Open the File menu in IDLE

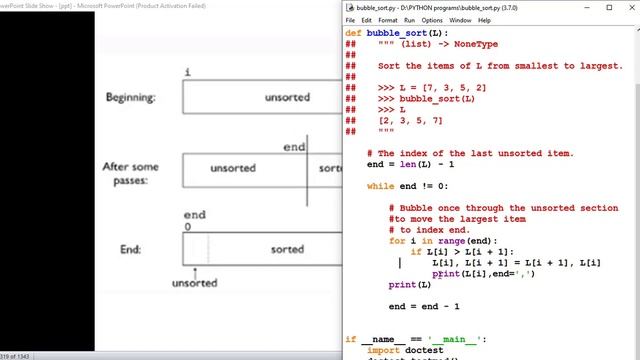tap(350, 20)
